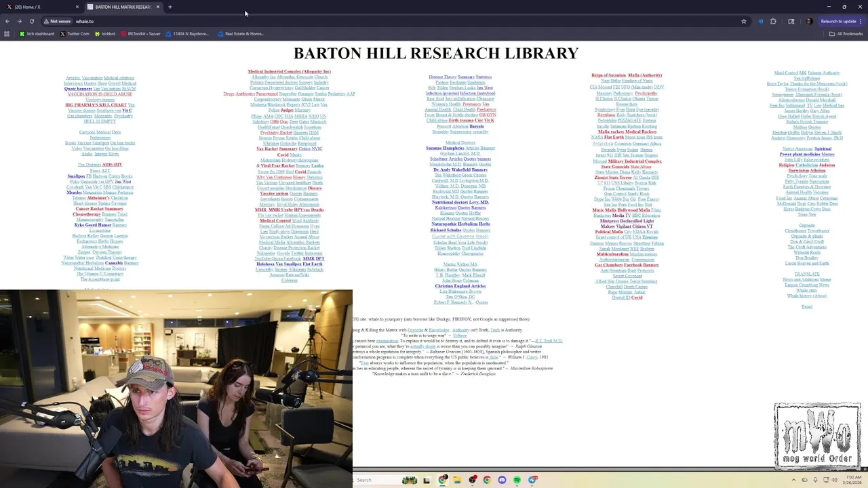Open the Dr. Andy Wakefield Banners link
This screenshot has height=488, width=868.
[460, 170]
